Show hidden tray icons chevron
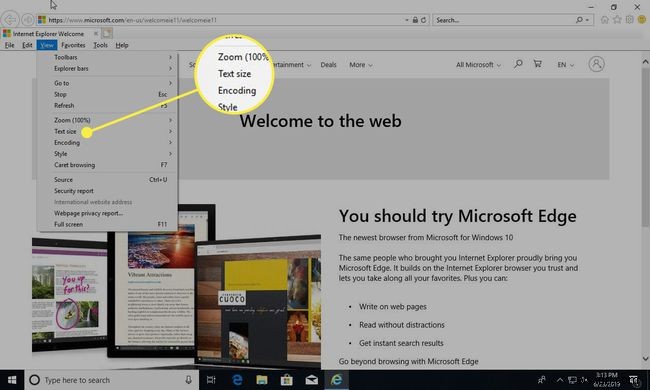This screenshot has height=390, width=650. click(x=560, y=380)
